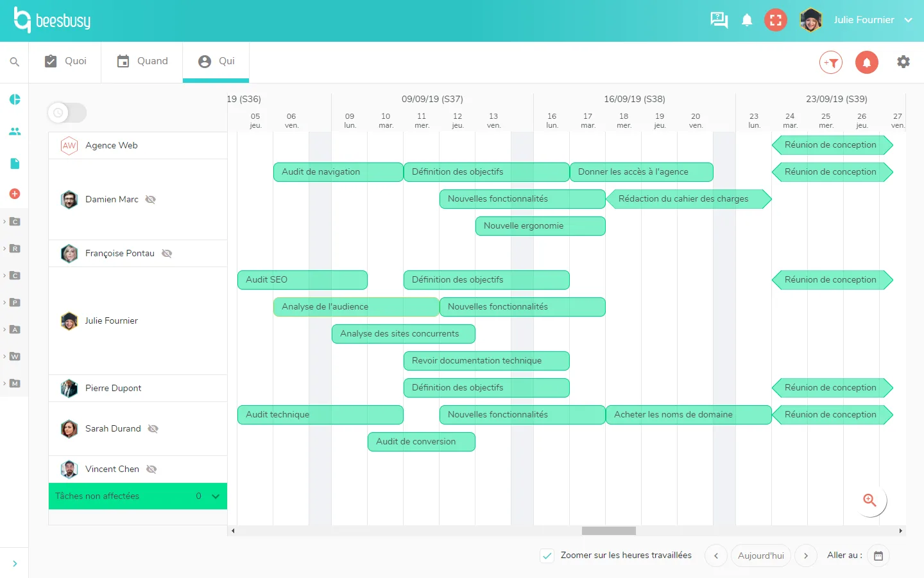Open the document icon in the sidebar
924x578 pixels.
pyautogui.click(x=15, y=164)
